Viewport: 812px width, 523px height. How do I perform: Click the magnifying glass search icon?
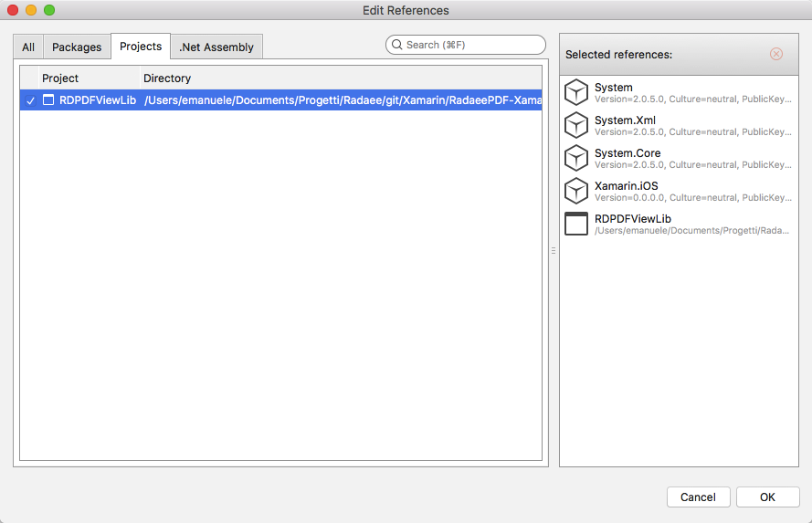[396, 45]
